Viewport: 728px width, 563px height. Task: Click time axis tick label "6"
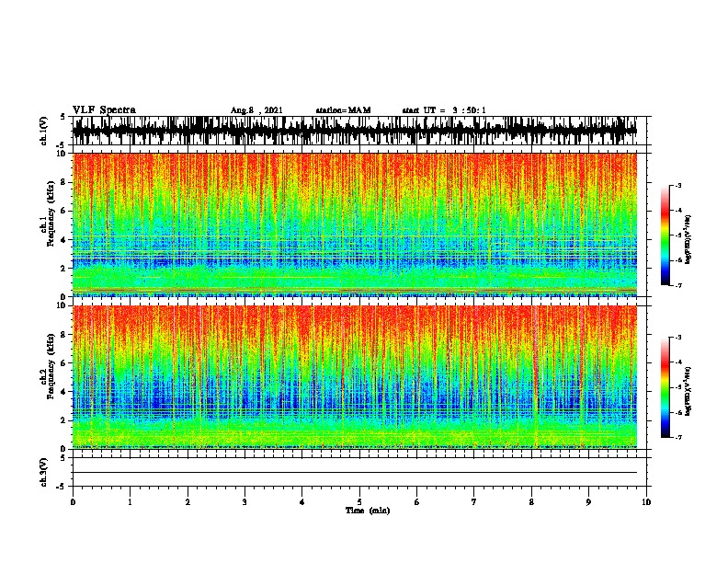[x=416, y=502]
